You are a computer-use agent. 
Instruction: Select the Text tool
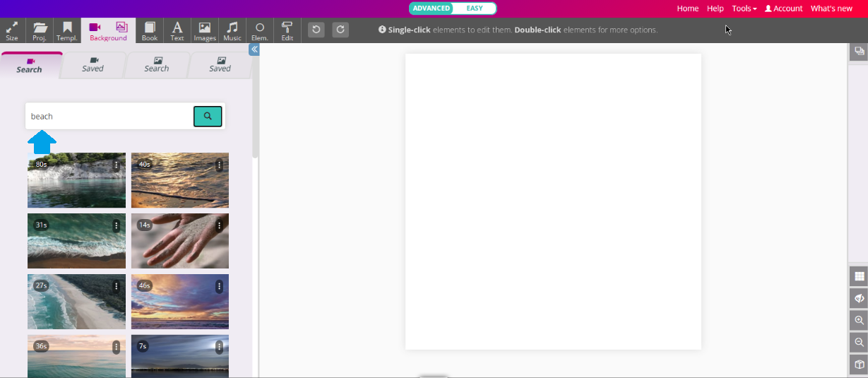coord(177,30)
